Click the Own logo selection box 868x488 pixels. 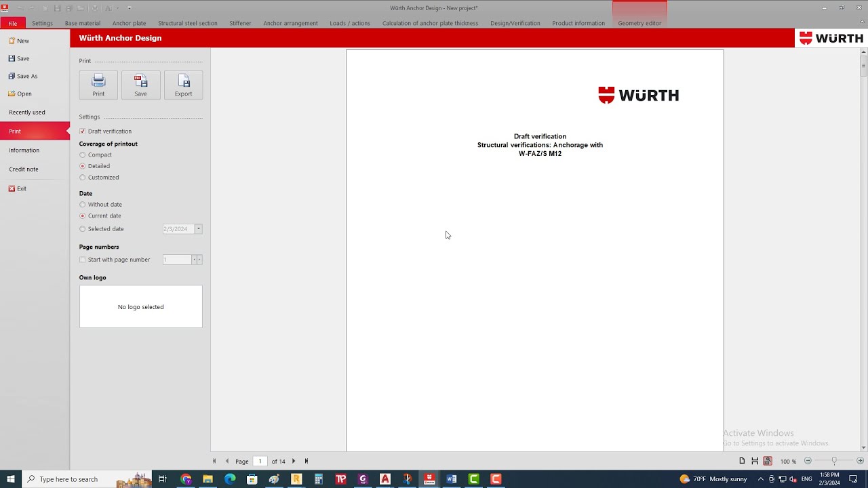coord(141,306)
